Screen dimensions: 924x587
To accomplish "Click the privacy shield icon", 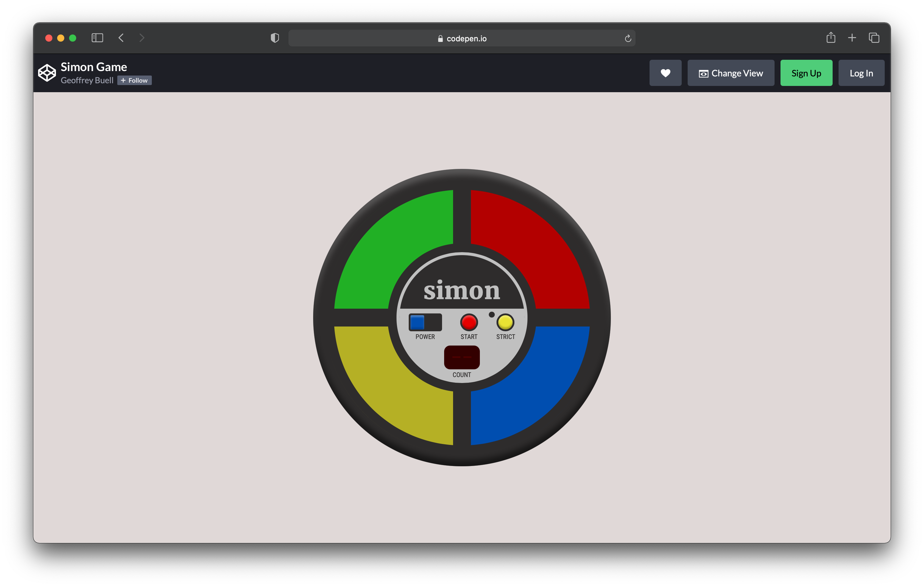I will coord(275,38).
